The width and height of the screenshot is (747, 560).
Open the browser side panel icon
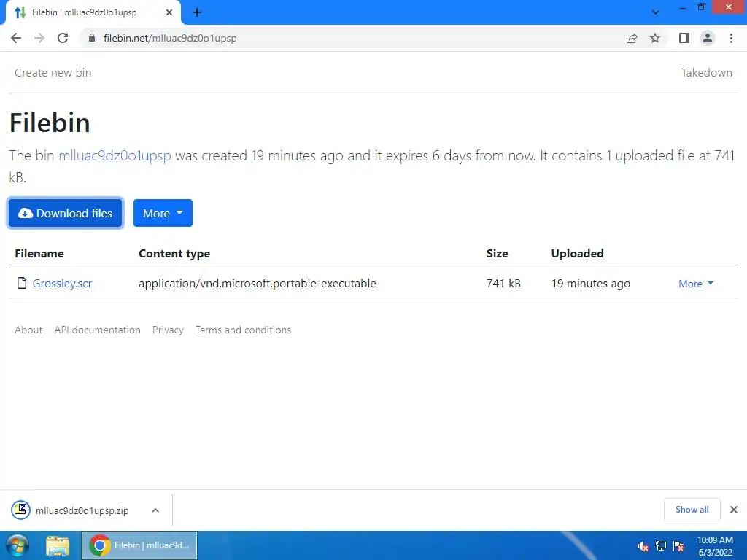tap(684, 38)
